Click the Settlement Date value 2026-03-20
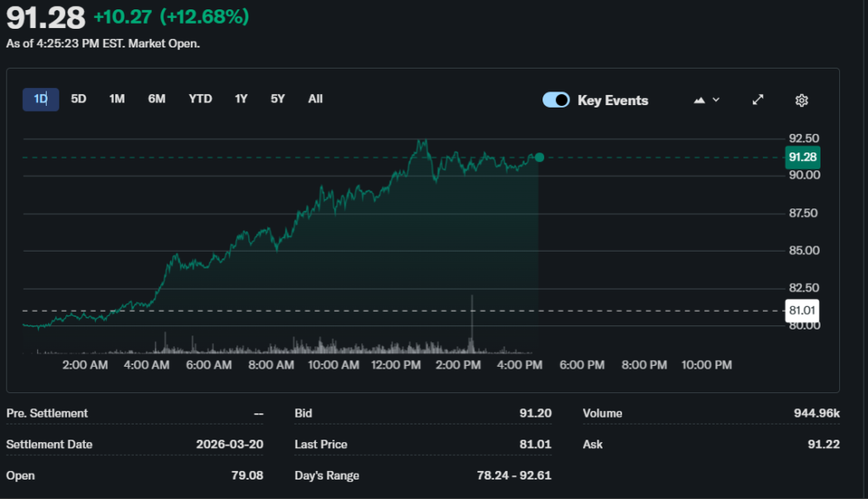 click(229, 444)
